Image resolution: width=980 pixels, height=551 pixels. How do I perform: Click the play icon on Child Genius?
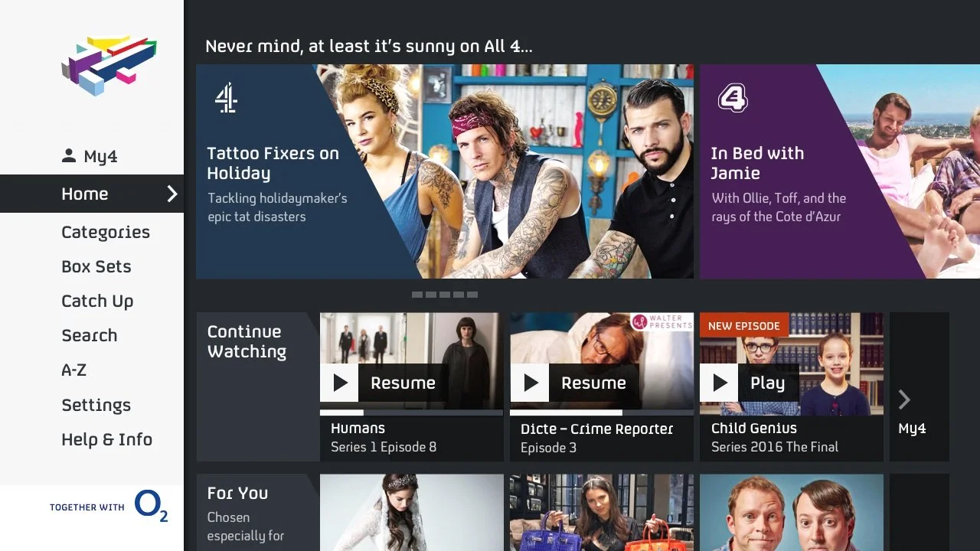pos(719,383)
